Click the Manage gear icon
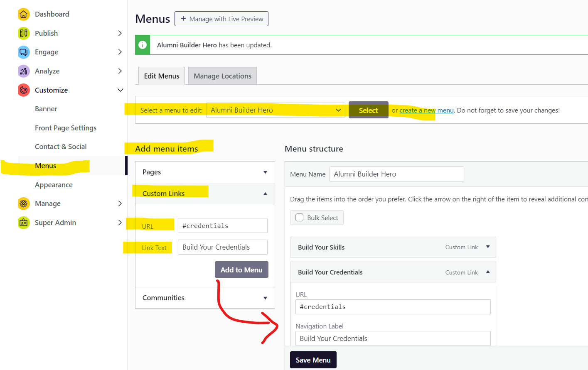The width and height of the screenshot is (588, 370). coord(24,203)
